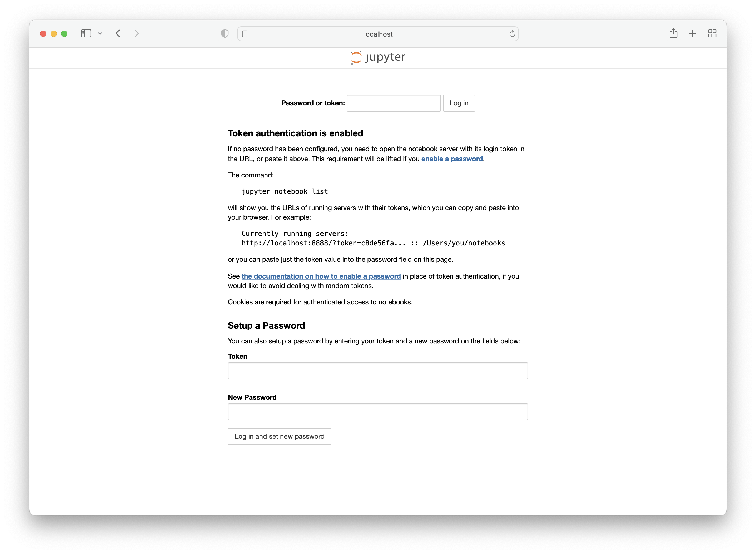Viewport: 756px width, 554px height.
Task: Click the localhost address bar
Action: (x=378, y=34)
